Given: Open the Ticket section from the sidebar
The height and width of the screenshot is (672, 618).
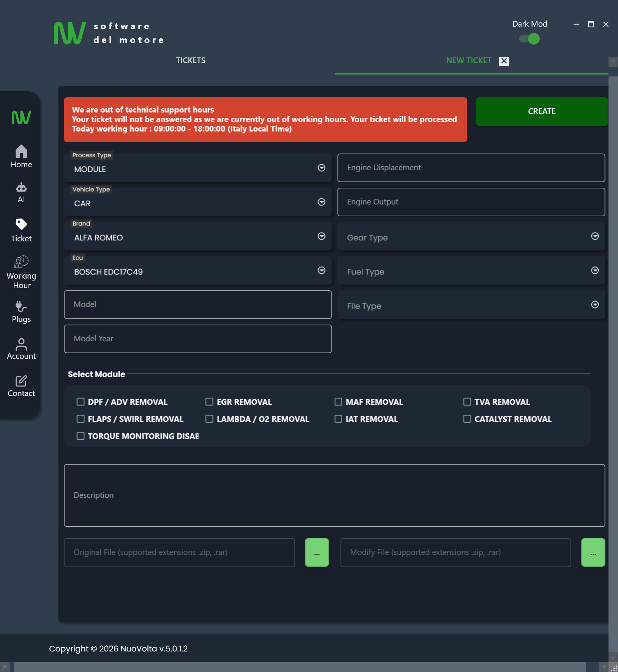Looking at the screenshot, I should (x=21, y=229).
